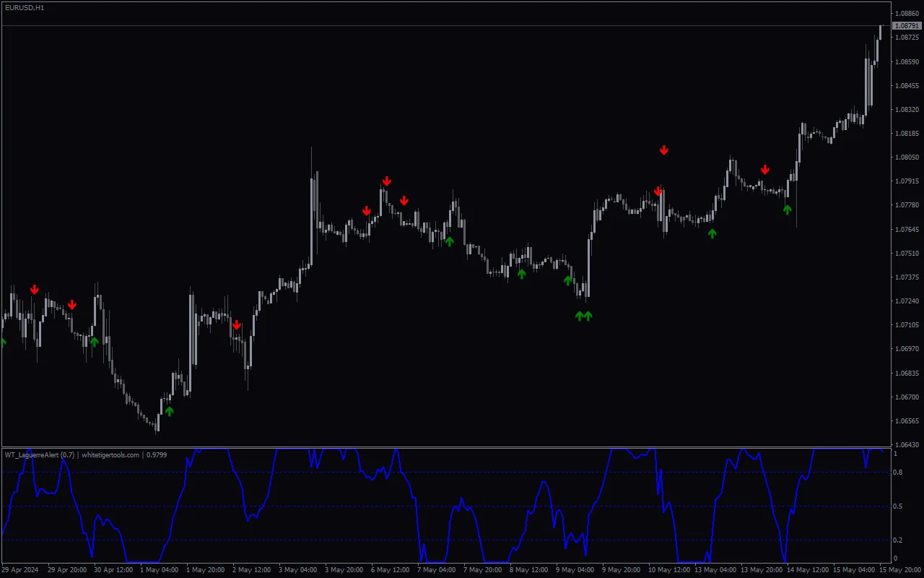Click the 29 Apr 2024 timeline label
924x578 pixels.
[19, 569]
